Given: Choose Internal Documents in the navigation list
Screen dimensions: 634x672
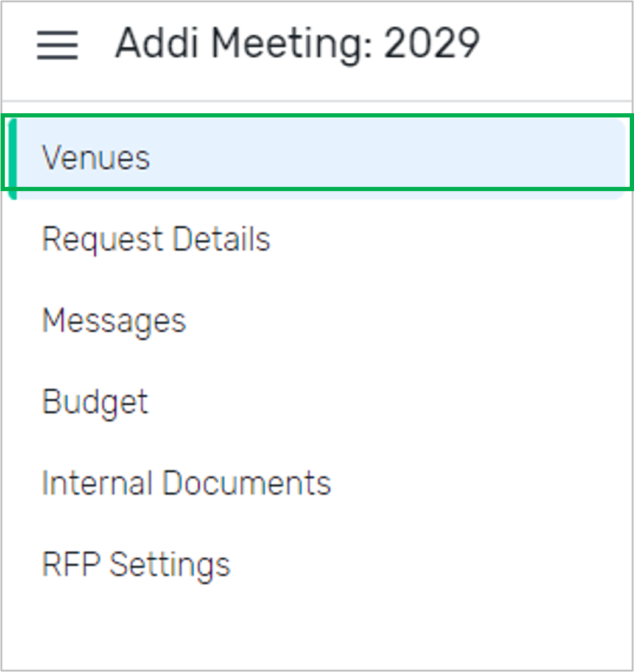Looking at the screenshot, I should coord(186,483).
